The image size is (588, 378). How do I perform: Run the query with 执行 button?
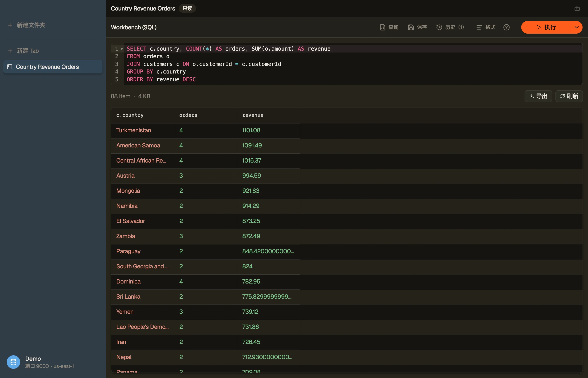[x=546, y=27]
